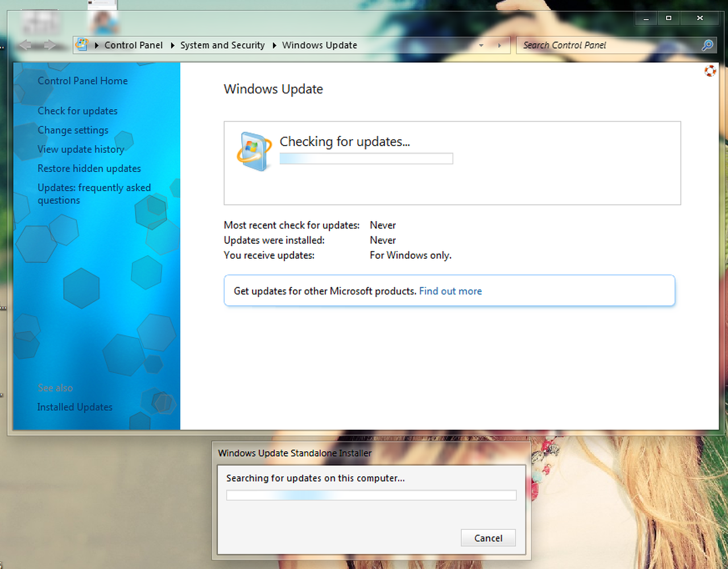Click the 'See also' sidebar heading
The width and height of the screenshot is (728, 569).
click(x=55, y=388)
